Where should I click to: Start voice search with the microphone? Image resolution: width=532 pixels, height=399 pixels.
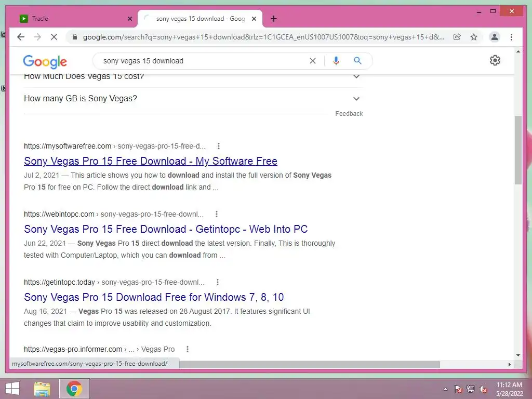pyautogui.click(x=336, y=61)
